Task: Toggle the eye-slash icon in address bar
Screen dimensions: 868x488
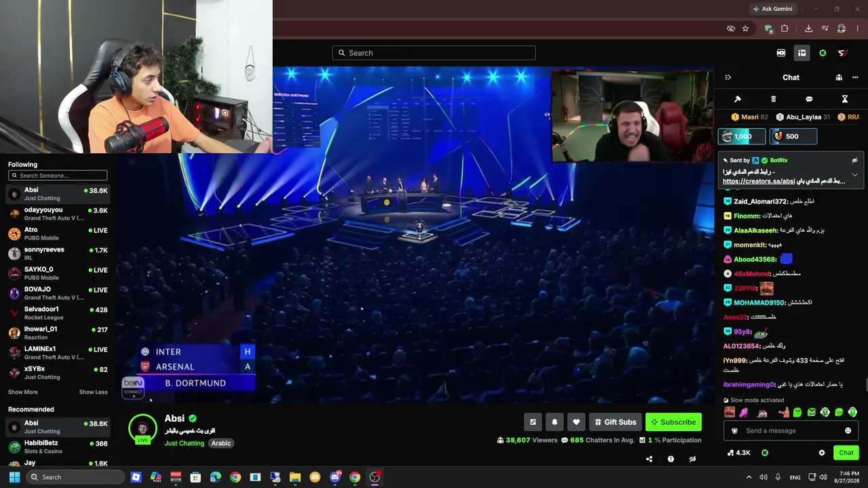Action: [x=730, y=28]
